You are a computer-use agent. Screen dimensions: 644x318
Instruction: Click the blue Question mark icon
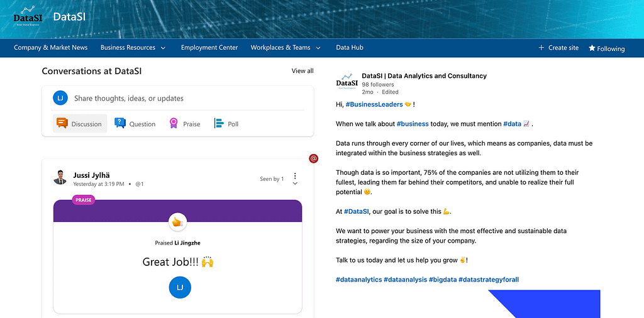[x=120, y=123]
